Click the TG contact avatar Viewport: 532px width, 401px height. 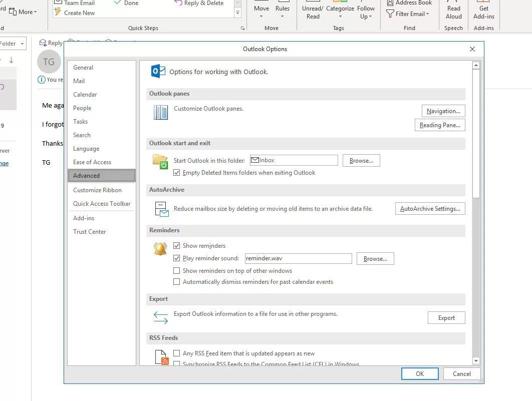pyautogui.click(x=49, y=62)
